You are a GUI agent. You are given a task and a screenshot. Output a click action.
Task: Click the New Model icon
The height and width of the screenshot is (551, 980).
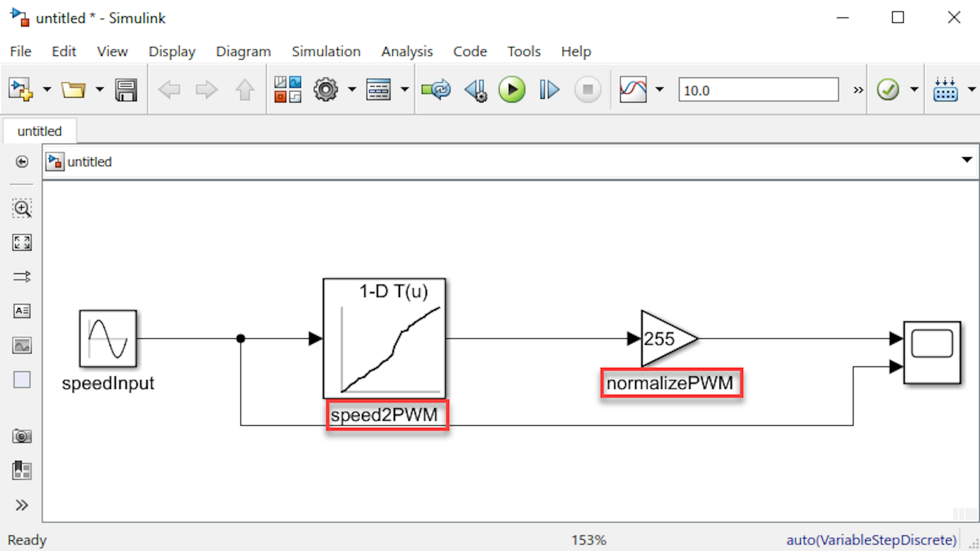click(x=21, y=90)
